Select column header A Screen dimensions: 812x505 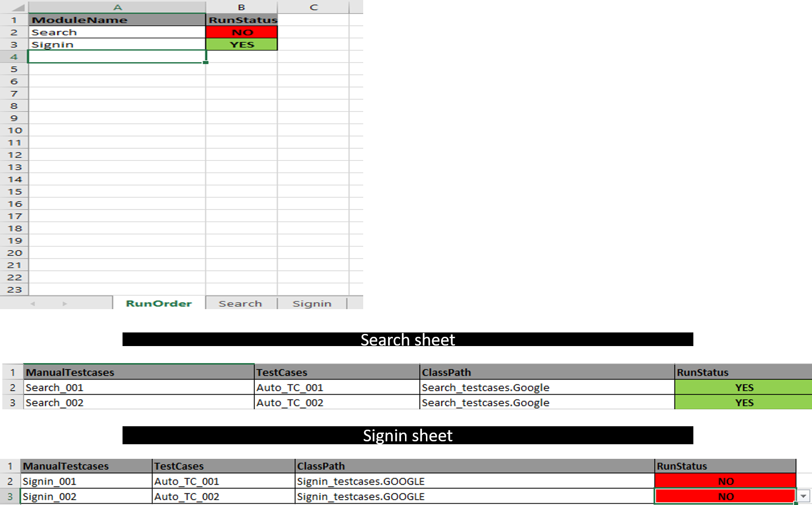(117, 7)
